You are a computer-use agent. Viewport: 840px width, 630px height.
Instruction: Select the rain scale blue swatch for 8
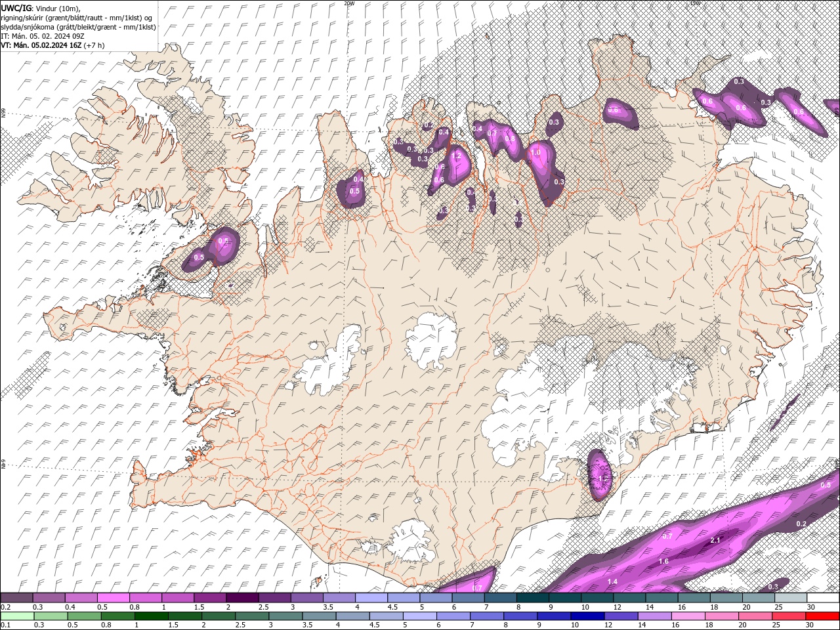[x=522, y=616]
